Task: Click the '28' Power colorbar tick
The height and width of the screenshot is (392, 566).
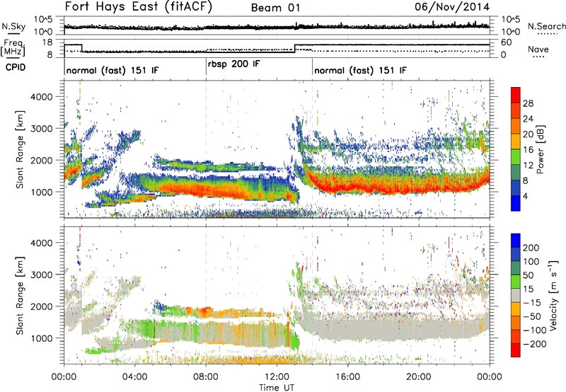Action: point(528,103)
